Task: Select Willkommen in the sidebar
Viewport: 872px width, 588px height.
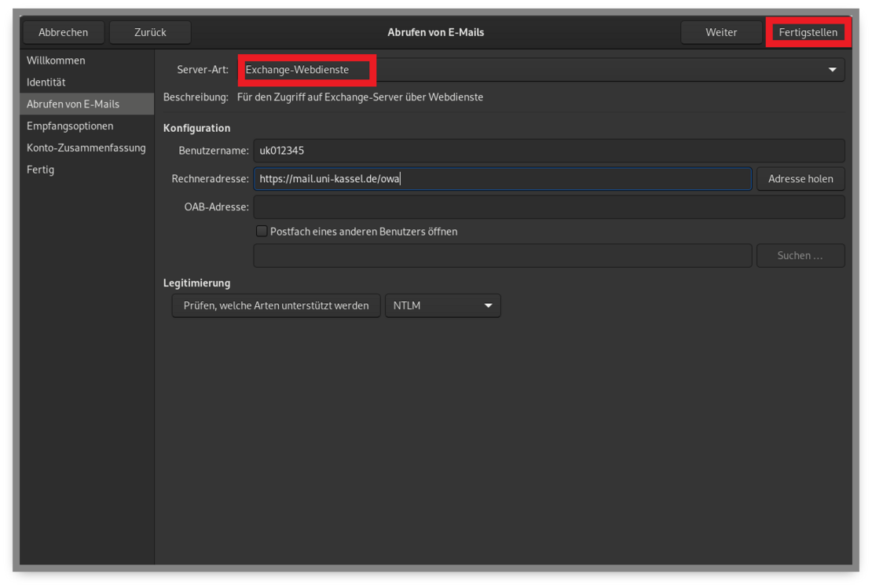Action: 56,60
